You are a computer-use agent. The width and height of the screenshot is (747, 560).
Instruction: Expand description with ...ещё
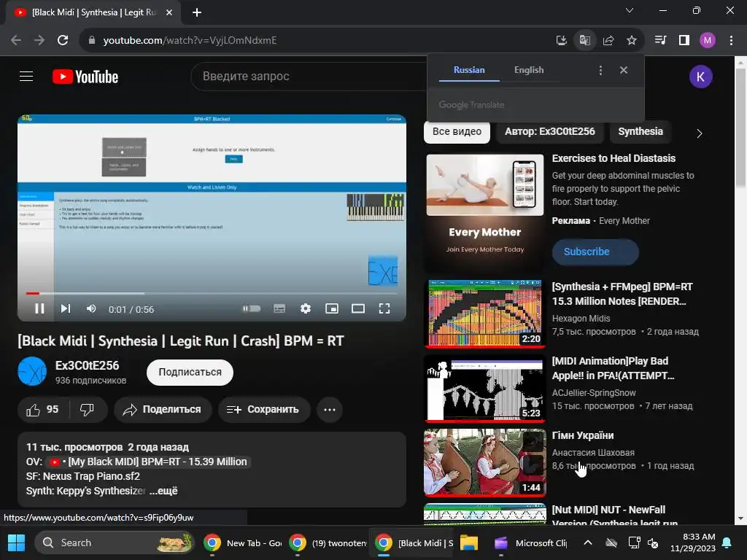click(163, 491)
